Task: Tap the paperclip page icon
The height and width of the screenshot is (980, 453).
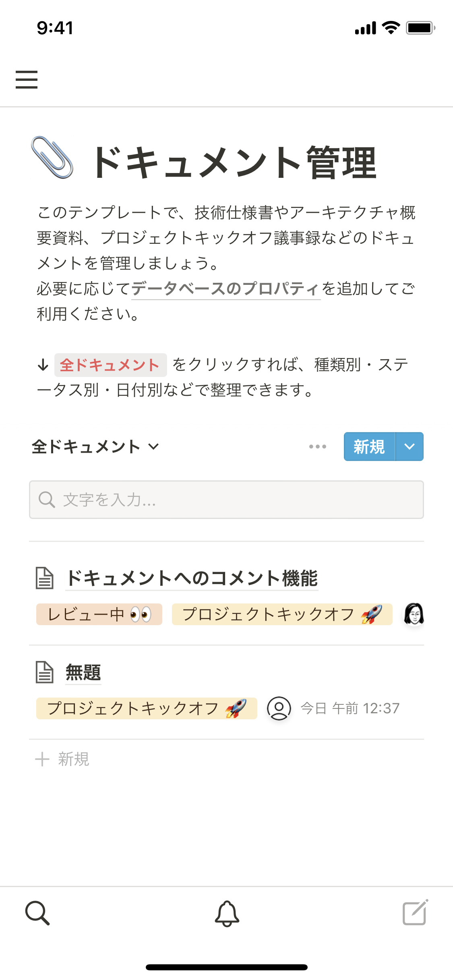Action: coord(52,158)
